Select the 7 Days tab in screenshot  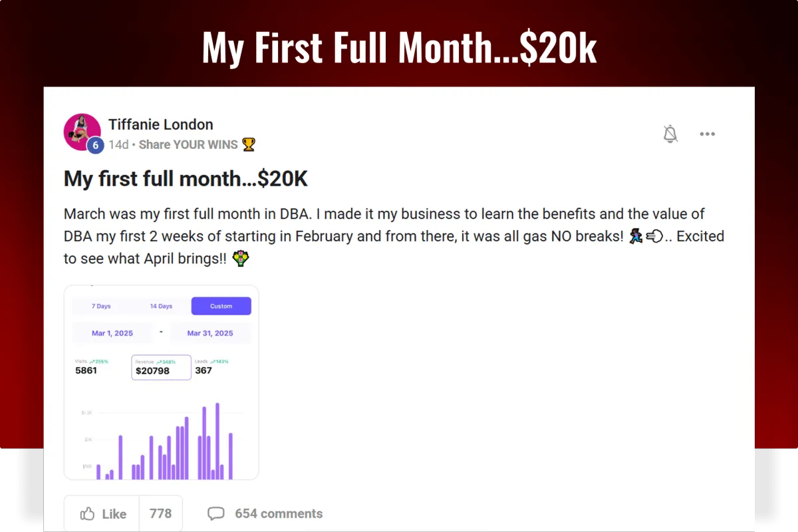(102, 306)
